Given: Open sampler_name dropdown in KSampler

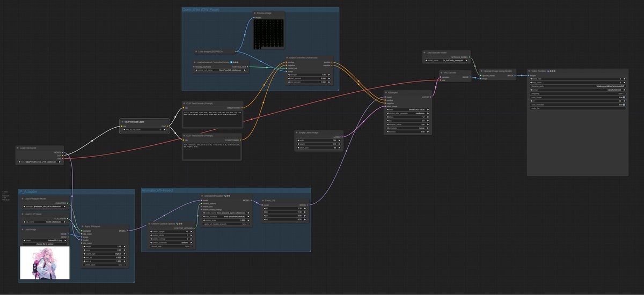Looking at the screenshot, I should click(408, 124).
